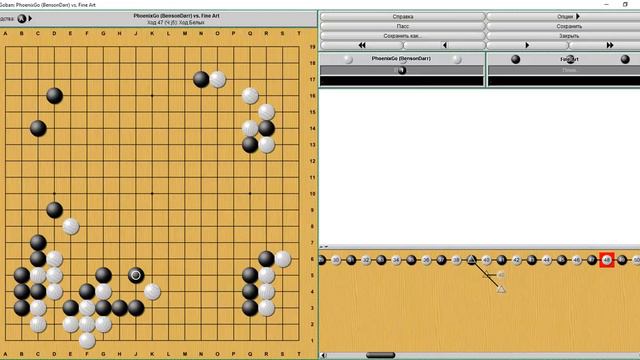Select move 48 highlighted in red on timeline

[x=607, y=260]
